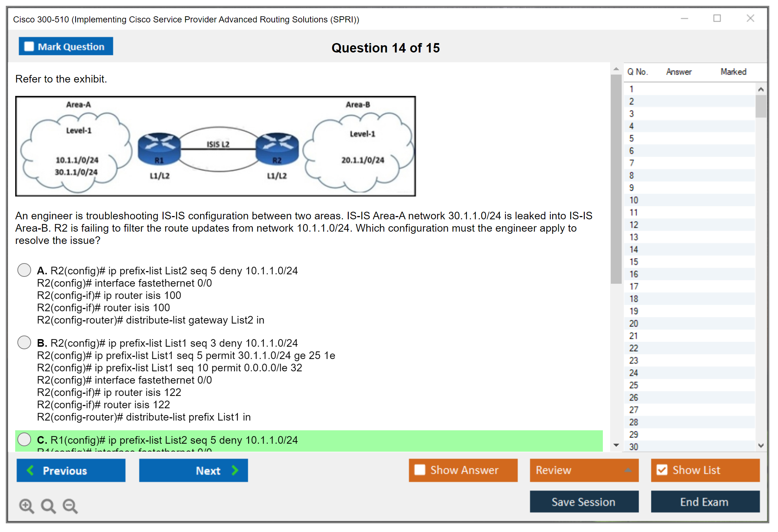
Task: Jump to question 14 in list
Action: [x=634, y=249]
